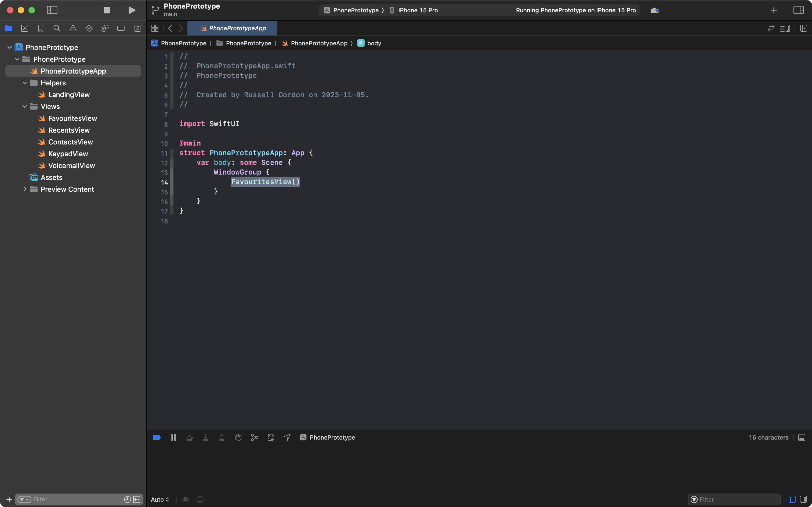Click body in the jump bar
812x507 pixels.
click(374, 43)
